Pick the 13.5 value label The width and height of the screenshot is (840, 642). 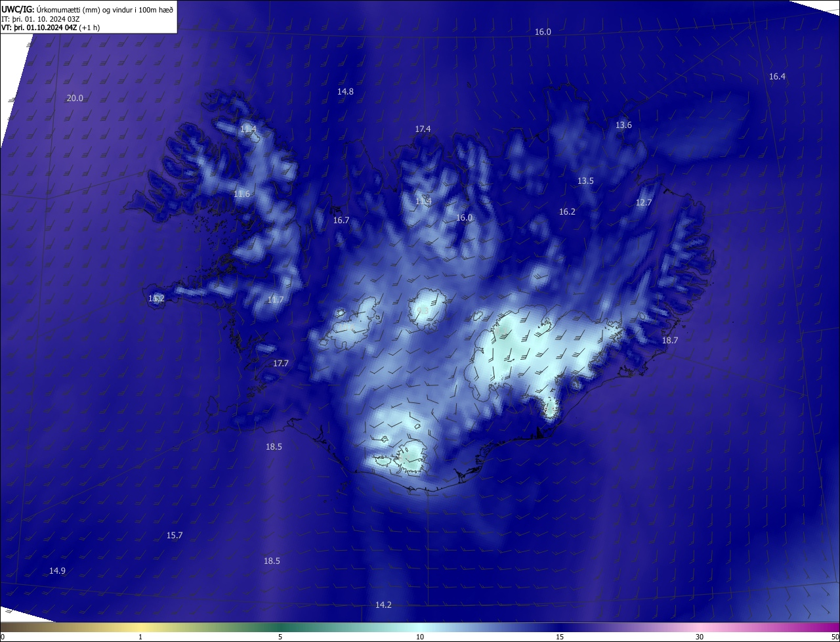(585, 181)
